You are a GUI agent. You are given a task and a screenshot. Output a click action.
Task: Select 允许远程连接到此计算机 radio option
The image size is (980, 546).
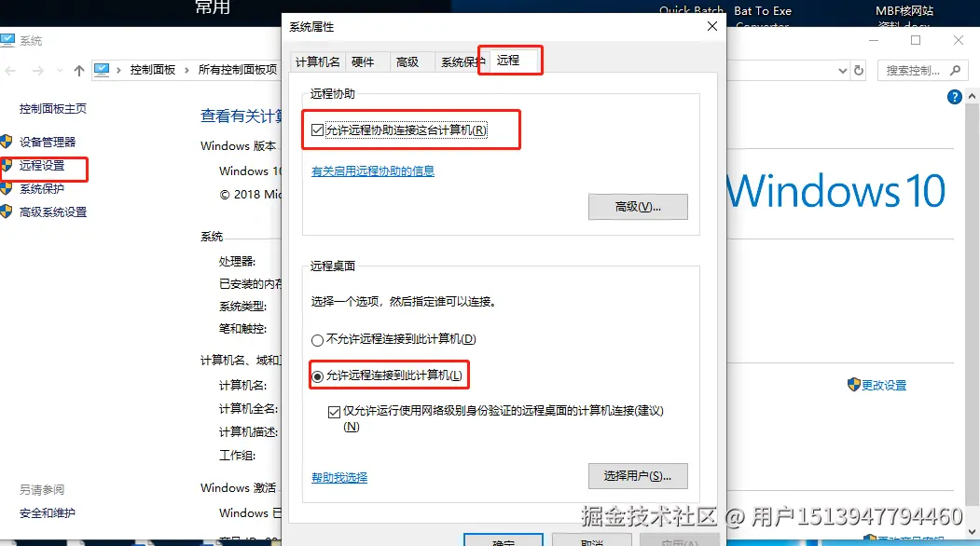point(318,376)
